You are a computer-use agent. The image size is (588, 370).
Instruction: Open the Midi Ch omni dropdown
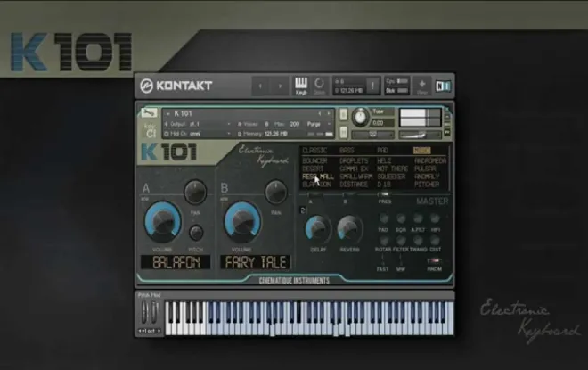[198, 134]
